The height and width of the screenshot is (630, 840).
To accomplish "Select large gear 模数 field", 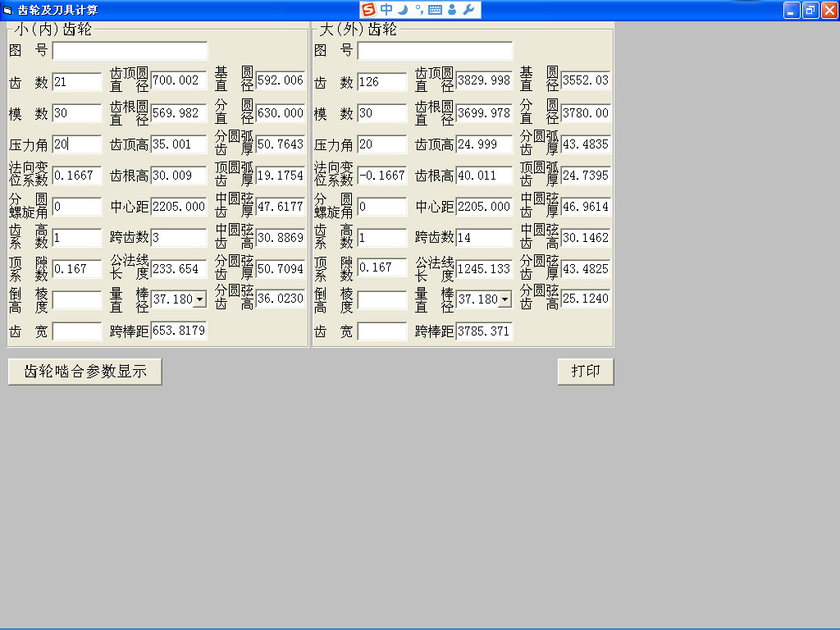I will tap(382, 113).
